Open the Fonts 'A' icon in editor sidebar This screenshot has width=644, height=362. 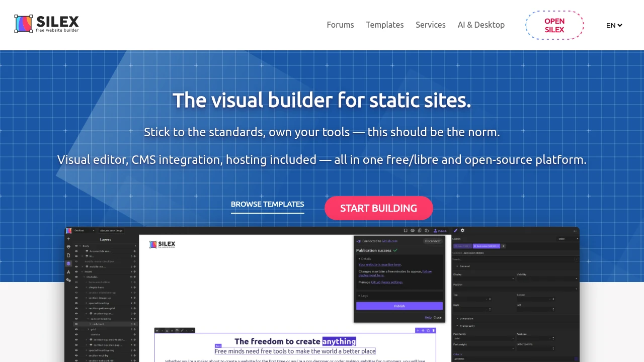click(68, 272)
